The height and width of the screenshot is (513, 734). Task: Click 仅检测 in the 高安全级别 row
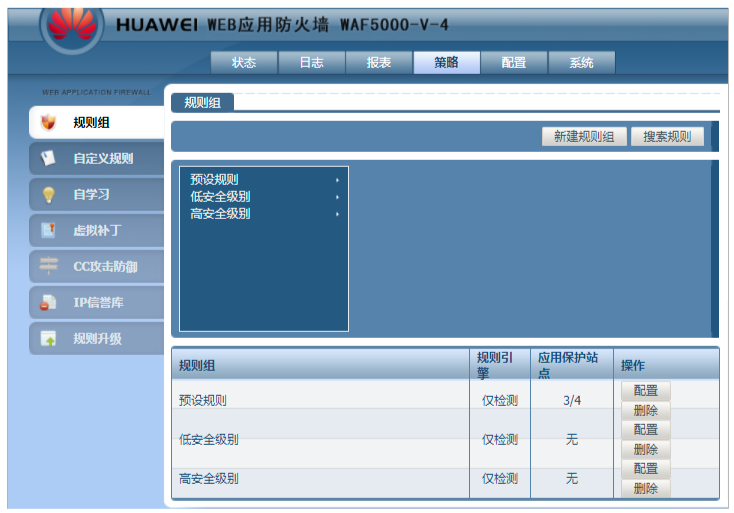coord(500,478)
